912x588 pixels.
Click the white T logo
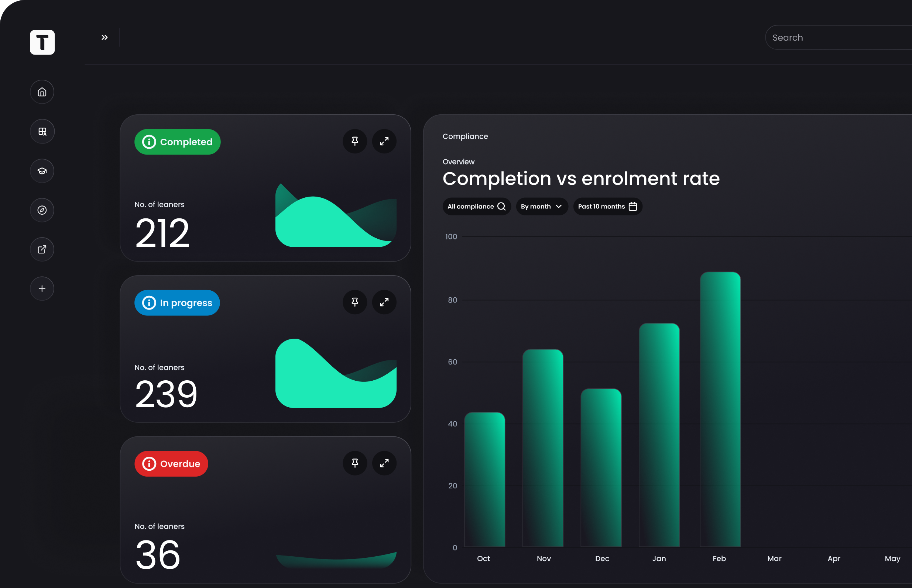pyautogui.click(x=42, y=42)
